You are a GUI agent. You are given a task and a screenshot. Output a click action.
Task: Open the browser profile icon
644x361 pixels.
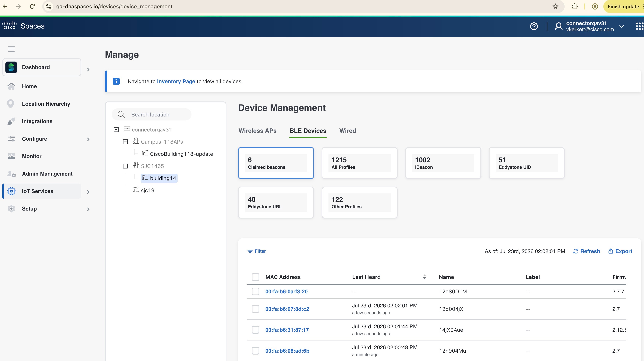pyautogui.click(x=595, y=6)
